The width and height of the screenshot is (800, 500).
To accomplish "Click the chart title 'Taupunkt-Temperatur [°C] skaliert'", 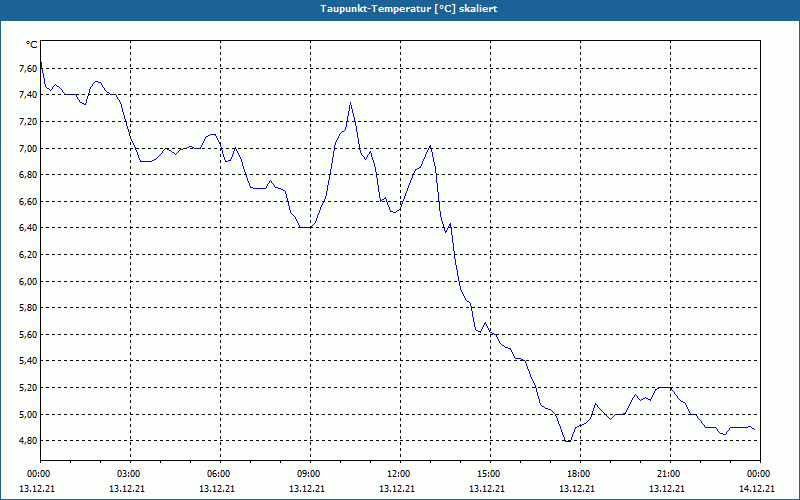I will (409, 9).
